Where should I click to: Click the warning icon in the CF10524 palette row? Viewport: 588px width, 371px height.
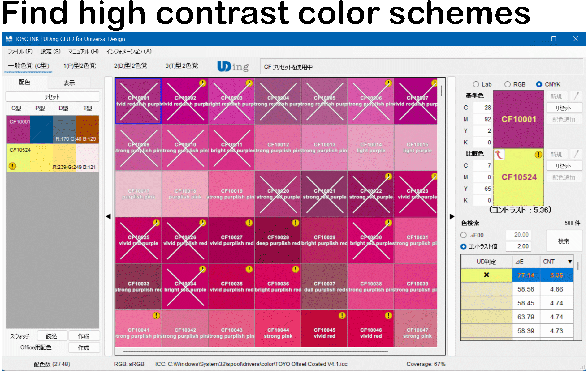[12, 166]
